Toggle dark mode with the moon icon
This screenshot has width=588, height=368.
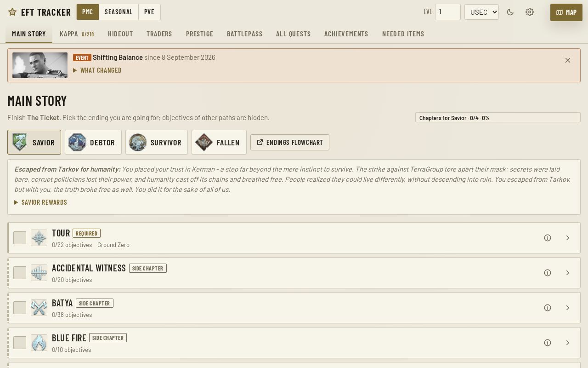pos(510,12)
